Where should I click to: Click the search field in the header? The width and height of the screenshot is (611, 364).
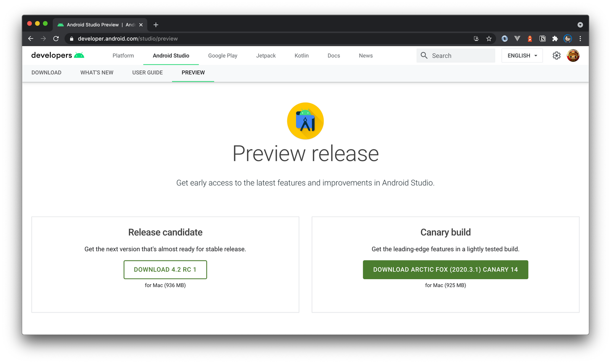coord(456,55)
